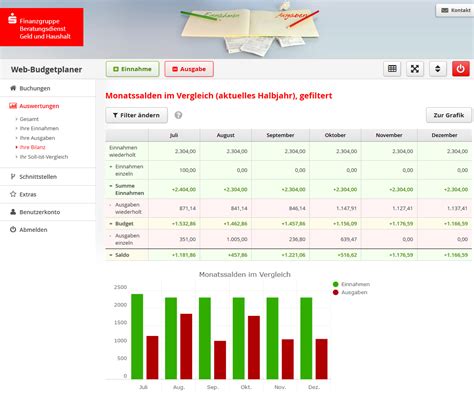Click the Filter ändern button

136,115
